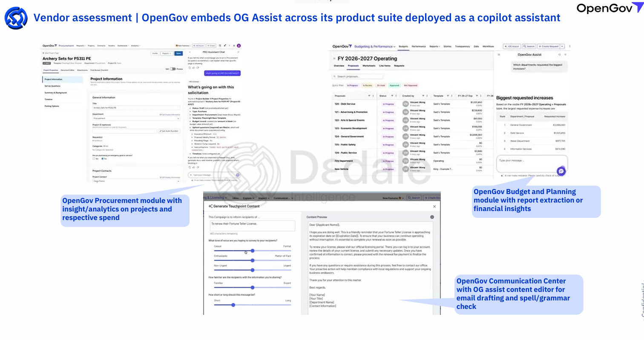The image size is (644, 340).
Task: Copy the first PRO Assistant reply
Action: click(x=190, y=68)
